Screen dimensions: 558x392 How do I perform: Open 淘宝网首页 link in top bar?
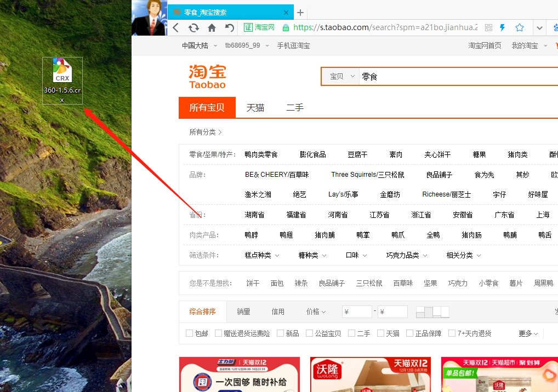[x=485, y=45]
